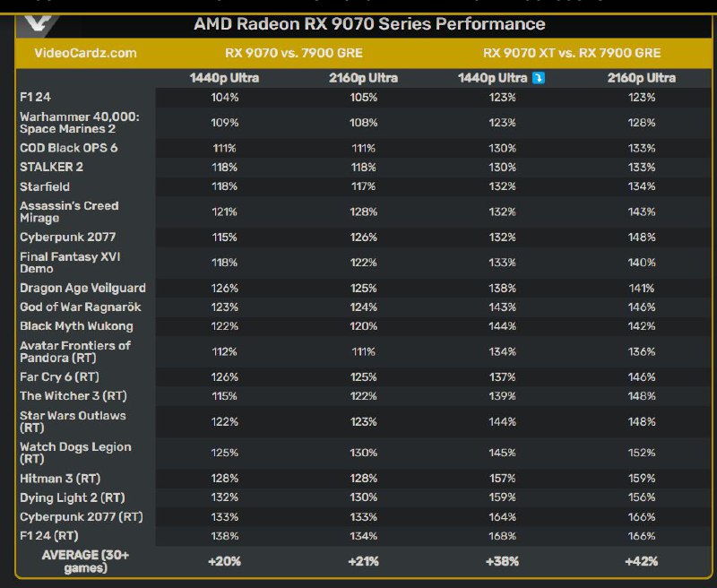Click the VideoCardz.com header label
717x588 pixels.
click(85, 53)
